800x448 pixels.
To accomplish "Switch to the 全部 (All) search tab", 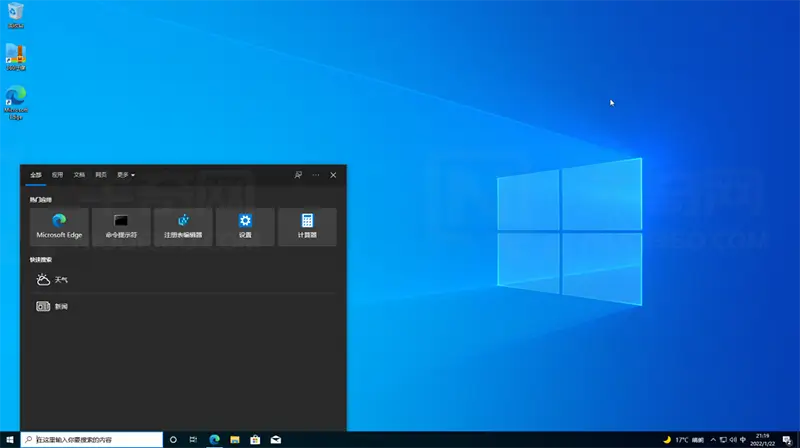I will pos(36,175).
